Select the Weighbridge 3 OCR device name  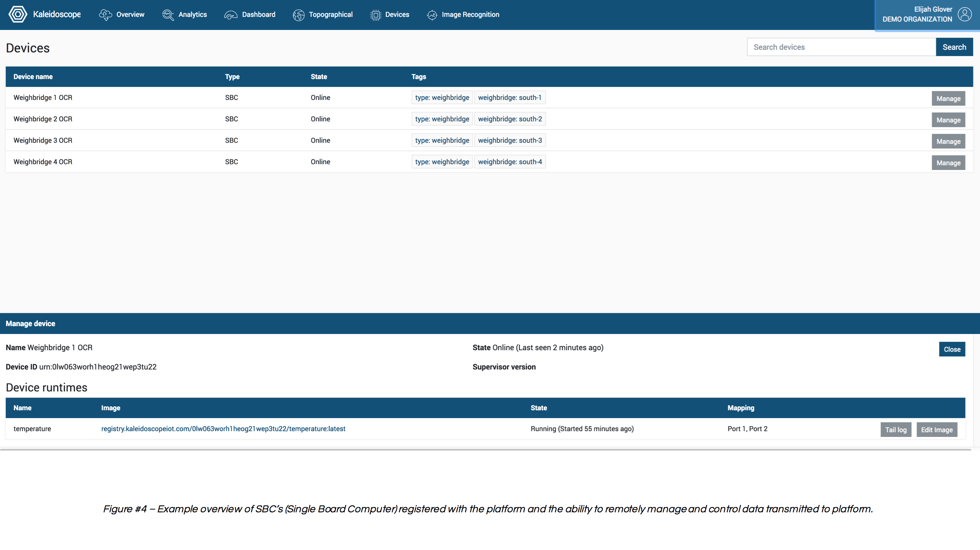pyautogui.click(x=43, y=140)
